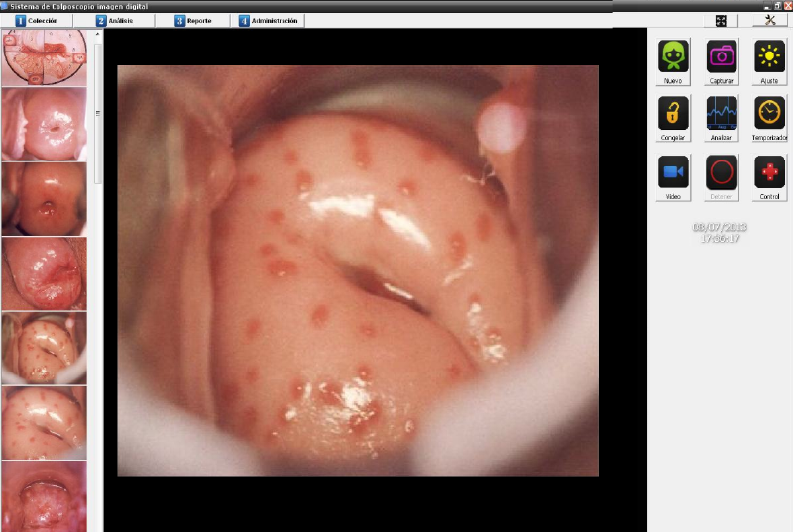Open the Ajuste brightness settings icon
The height and width of the screenshot is (532, 793).
click(x=769, y=56)
